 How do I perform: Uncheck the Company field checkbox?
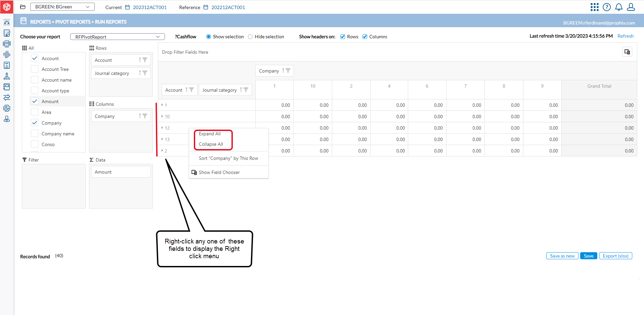coord(35,123)
